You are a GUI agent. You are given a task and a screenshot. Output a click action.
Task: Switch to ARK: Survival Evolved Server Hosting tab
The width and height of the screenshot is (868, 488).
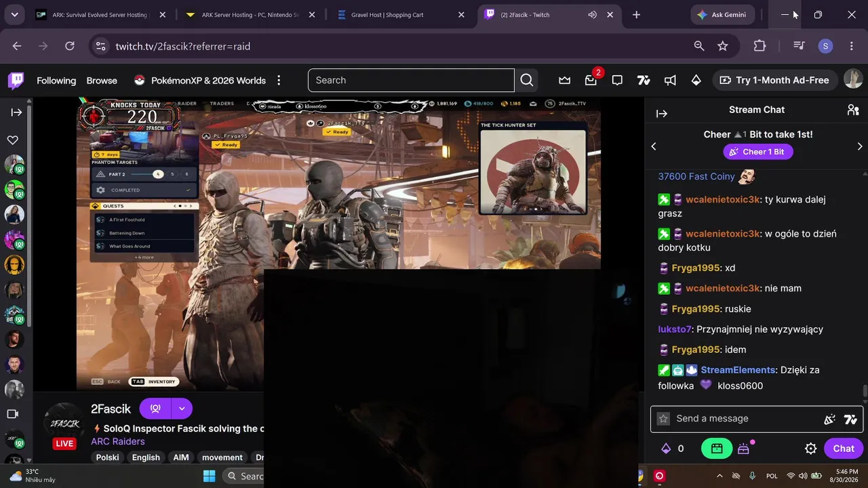(x=100, y=15)
